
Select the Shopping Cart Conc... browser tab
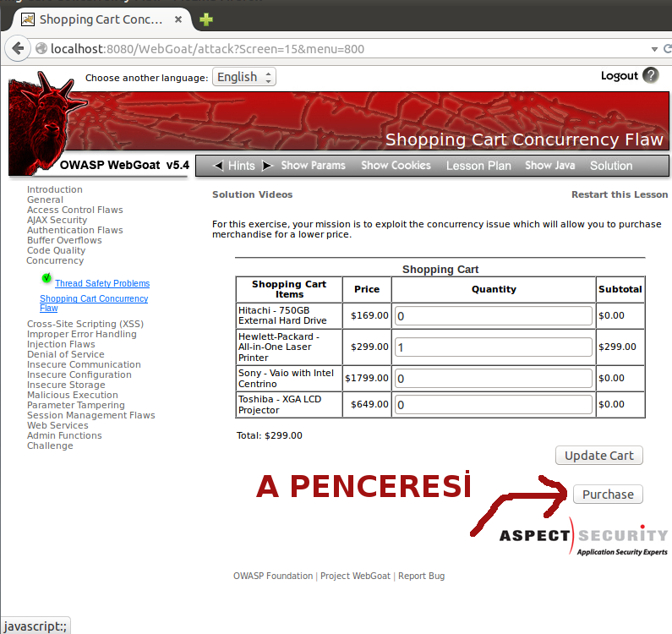click(101, 19)
